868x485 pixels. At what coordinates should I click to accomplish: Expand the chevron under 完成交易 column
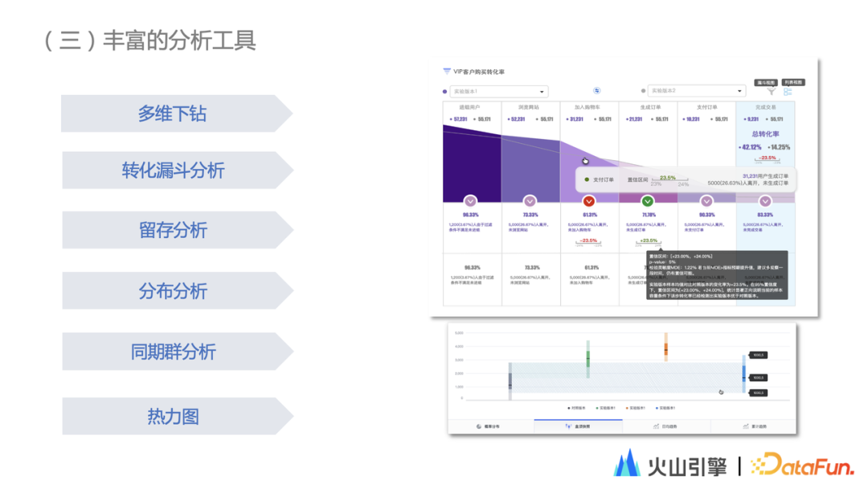[765, 200]
